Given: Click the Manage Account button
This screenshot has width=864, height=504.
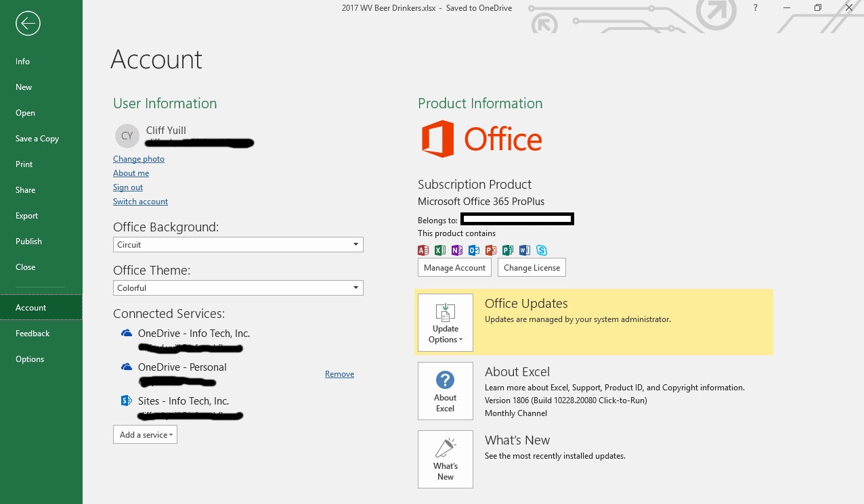Looking at the screenshot, I should [454, 267].
